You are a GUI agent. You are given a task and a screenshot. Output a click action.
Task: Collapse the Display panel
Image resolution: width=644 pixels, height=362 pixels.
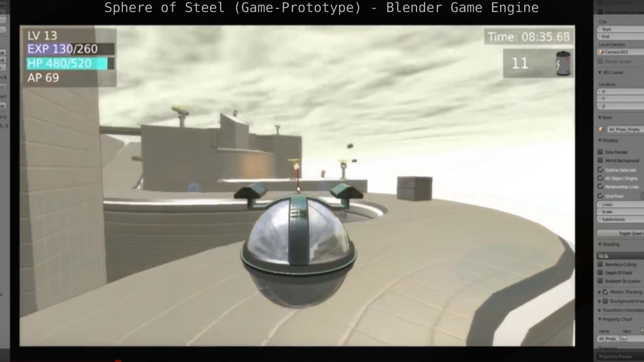point(600,140)
